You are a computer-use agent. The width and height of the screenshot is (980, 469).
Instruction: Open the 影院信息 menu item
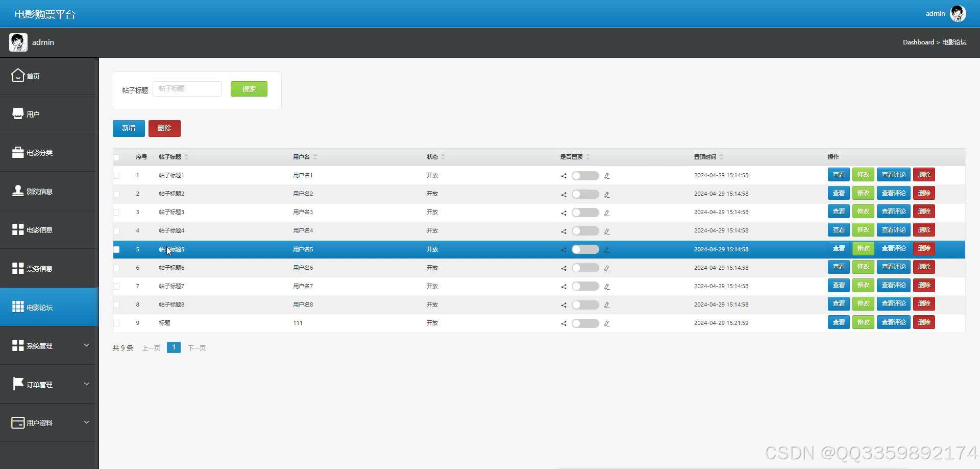pos(49,191)
